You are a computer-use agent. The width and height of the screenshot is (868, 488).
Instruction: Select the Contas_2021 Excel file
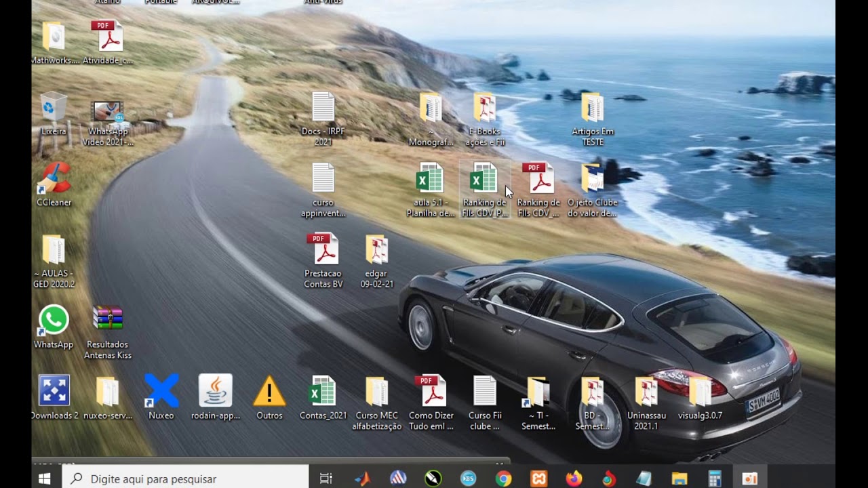click(323, 391)
